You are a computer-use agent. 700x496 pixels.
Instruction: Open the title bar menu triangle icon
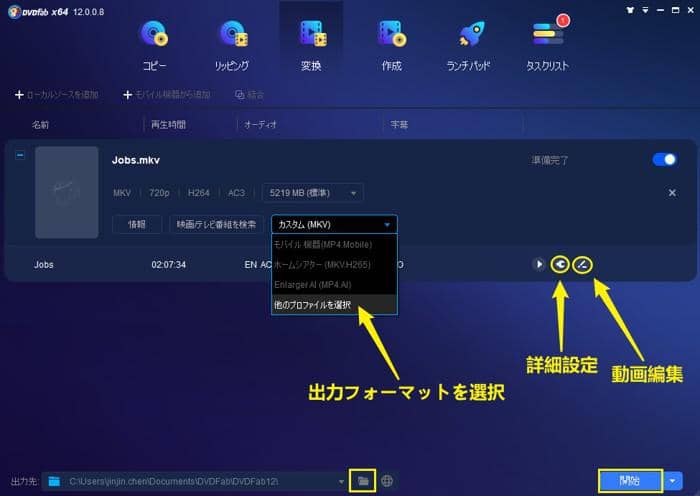click(x=645, y=10)
